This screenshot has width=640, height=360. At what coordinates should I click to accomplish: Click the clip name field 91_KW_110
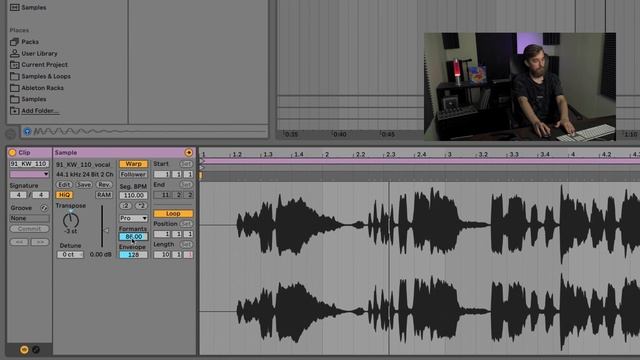tap(29, 164)
